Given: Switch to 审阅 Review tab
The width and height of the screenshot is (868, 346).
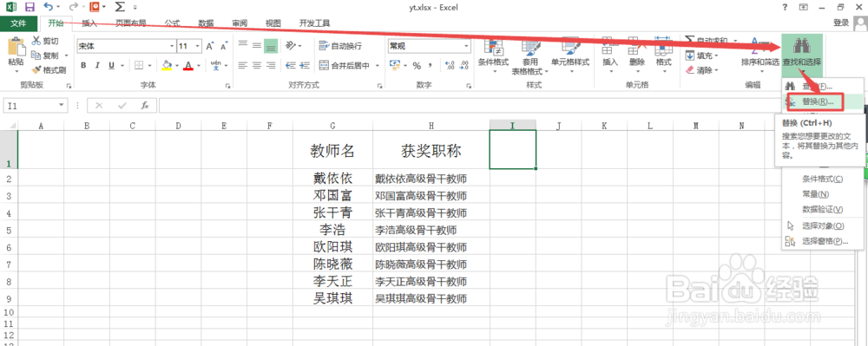Looking at the screenshot, I should [240, 23].
